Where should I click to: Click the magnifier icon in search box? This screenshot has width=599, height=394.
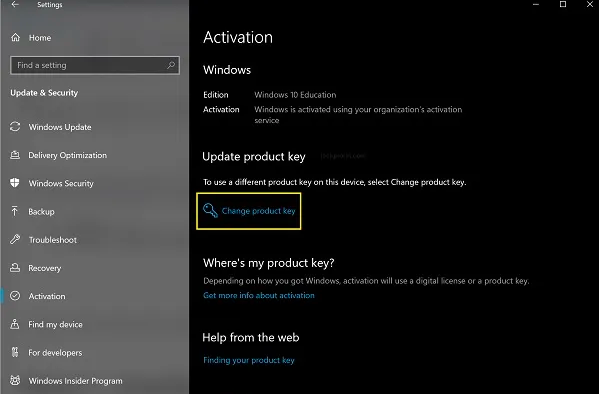(x=171, y=65)
